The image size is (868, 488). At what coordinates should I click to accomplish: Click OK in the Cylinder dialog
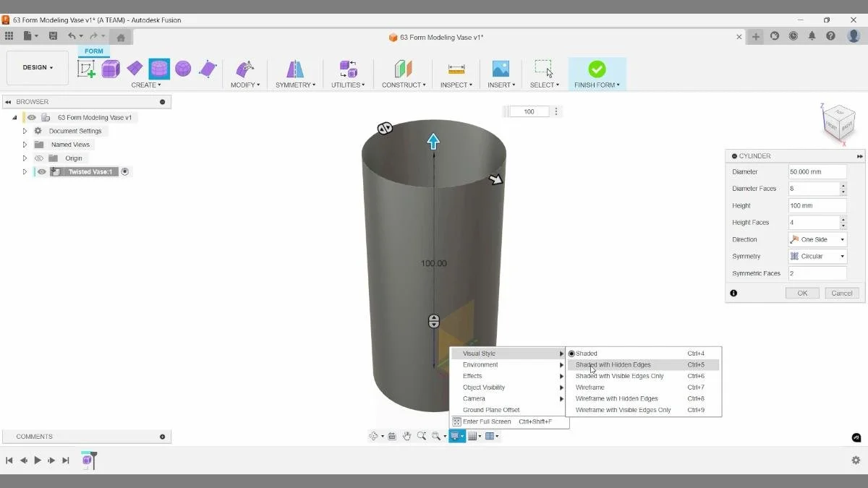(801, 293)
